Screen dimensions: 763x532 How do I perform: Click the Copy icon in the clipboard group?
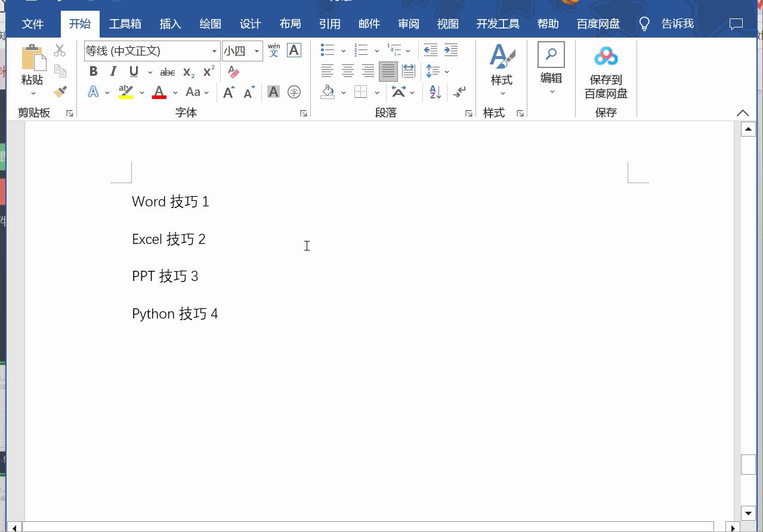pyautogui.click(x=59, y=70)
